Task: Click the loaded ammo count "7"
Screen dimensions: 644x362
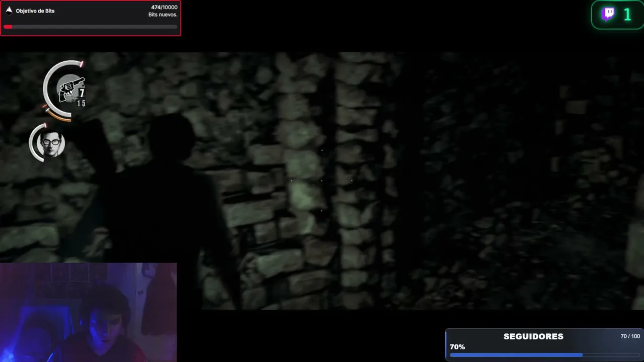Action: coord(82,93)
